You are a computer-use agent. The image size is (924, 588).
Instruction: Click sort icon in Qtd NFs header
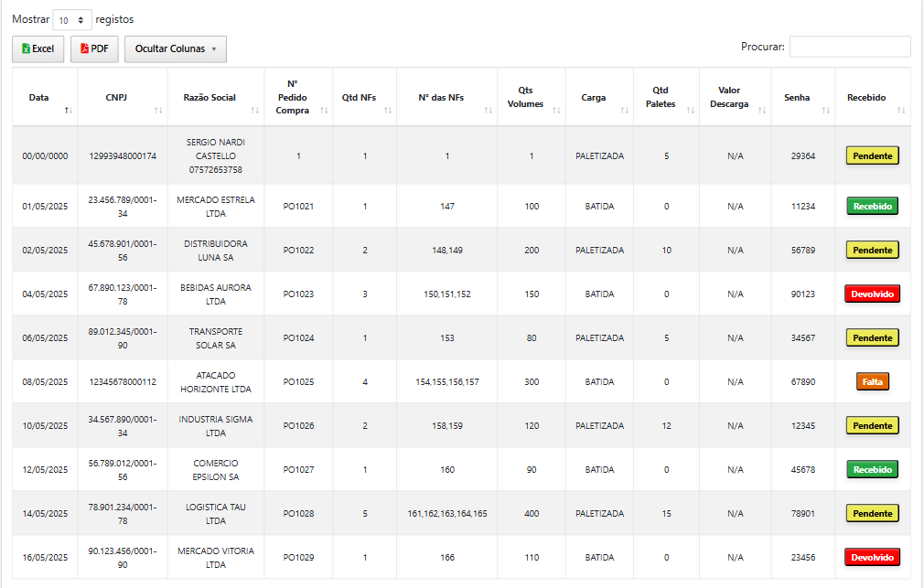(387, 110)
